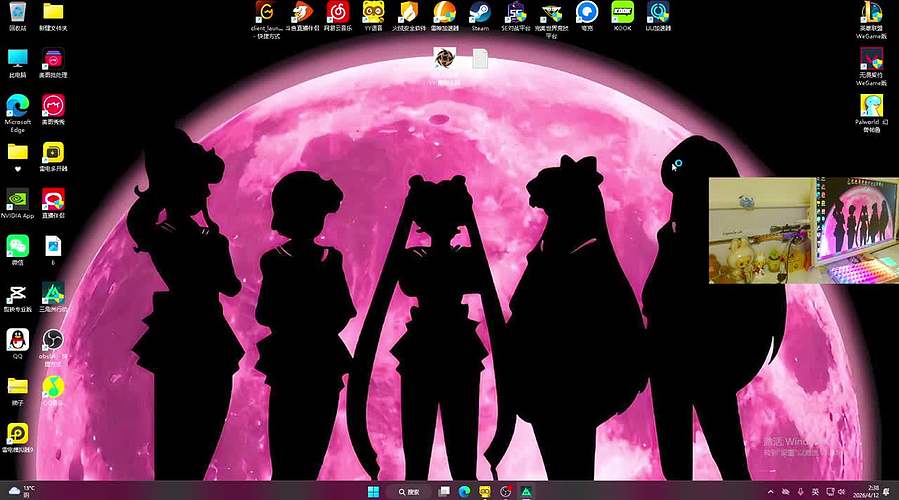The height and width of the screenshot is (500, 899).
Task: Open Microsoft Edge from the taskbar
Action: [465, 491]
